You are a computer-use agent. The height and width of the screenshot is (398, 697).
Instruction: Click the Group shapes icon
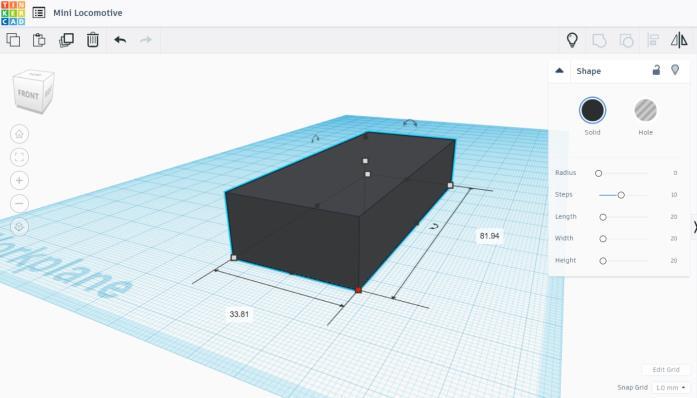599,40
